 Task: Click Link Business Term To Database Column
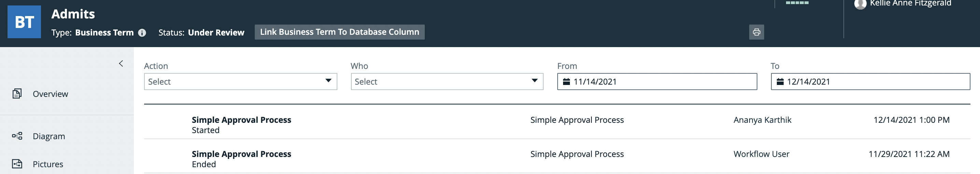[339, 32]
